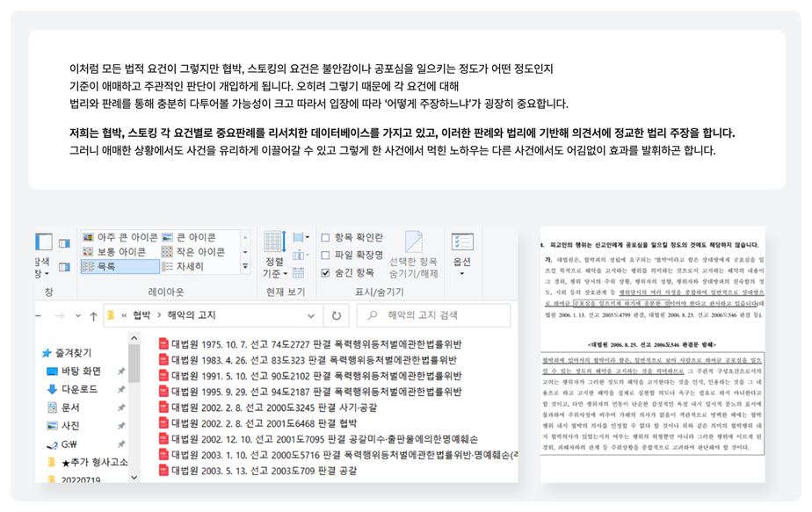The height and width of the screenshot is (512, 812).
Task: Open the recent locations dropdown arrow
Action: tap(77, 316)
